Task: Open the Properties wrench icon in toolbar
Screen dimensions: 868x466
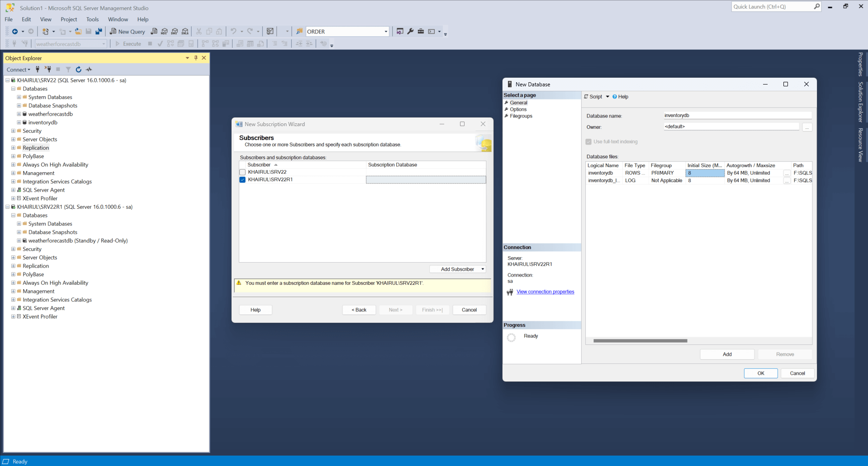Action: [410, 32]
